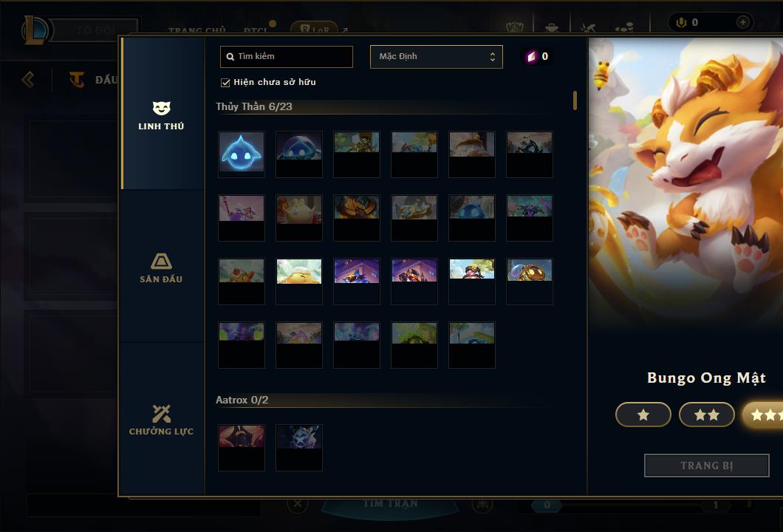The width and height of the screenshot is (783, 532).
Task: Open the Chưởng Lực tab
Action: point(161,420)
